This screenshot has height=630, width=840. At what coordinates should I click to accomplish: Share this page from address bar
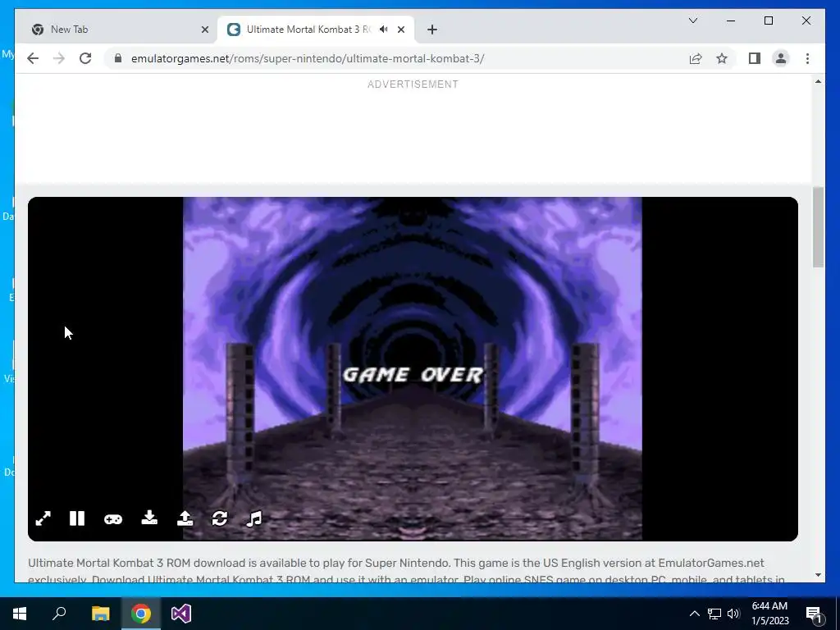pyautogui.click(x=696, y=58)
